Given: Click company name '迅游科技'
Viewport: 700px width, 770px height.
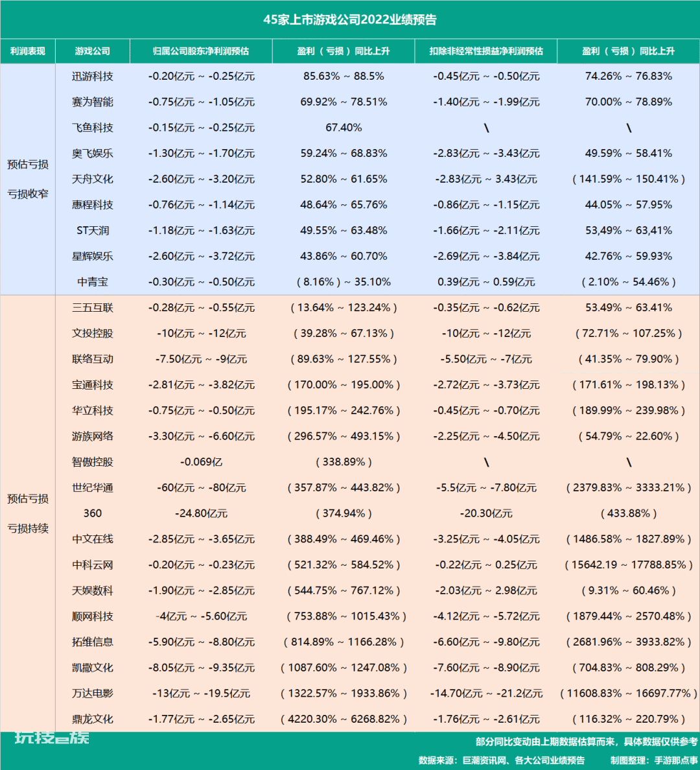Looking at the screenshot, I should (92, 76).
